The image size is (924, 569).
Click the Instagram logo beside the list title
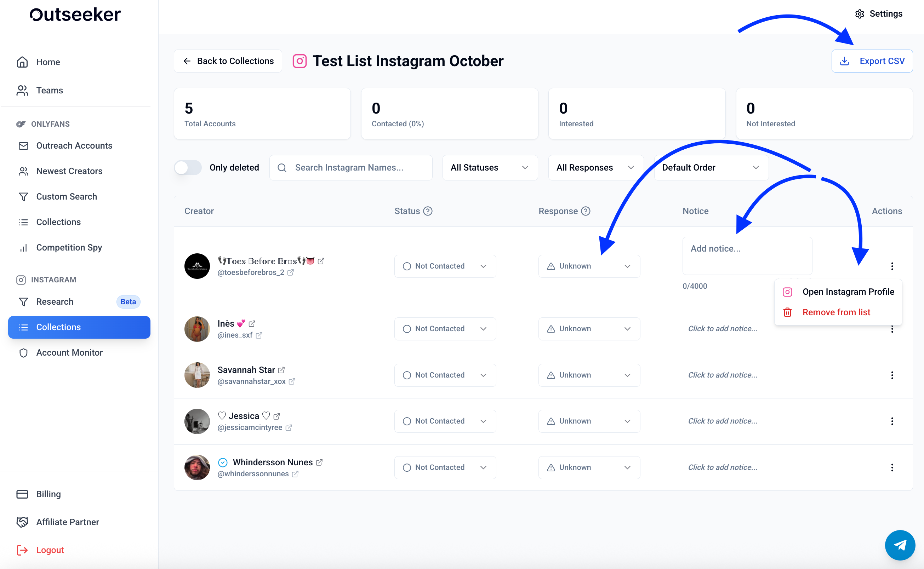coord(300,61)
